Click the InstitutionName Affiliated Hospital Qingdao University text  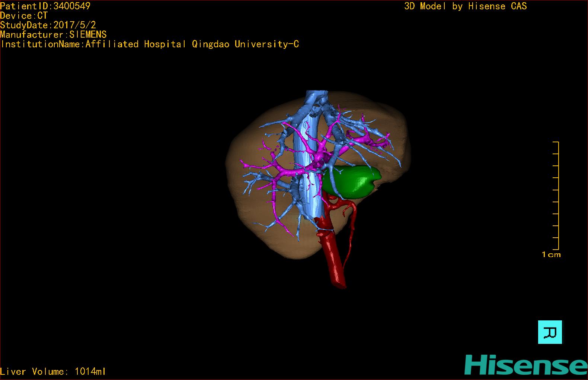point(150,44)
